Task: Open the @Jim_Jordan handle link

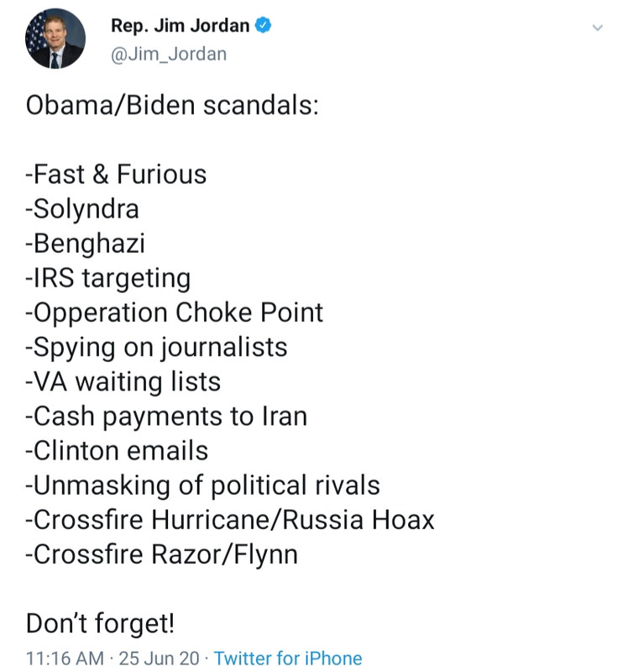Action: tap(168, 55)
